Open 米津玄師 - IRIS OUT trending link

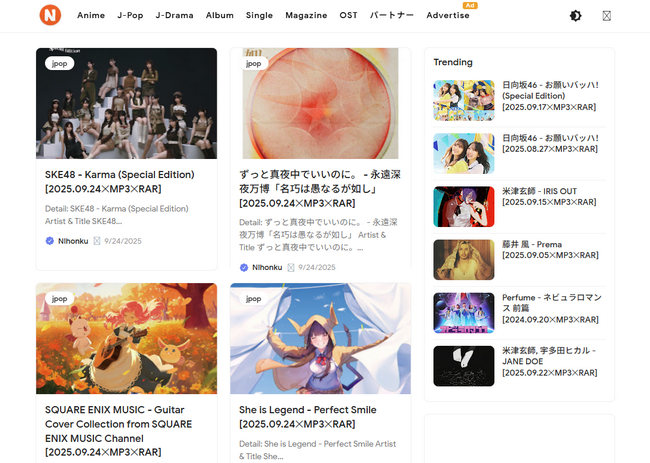click(549, 196)
